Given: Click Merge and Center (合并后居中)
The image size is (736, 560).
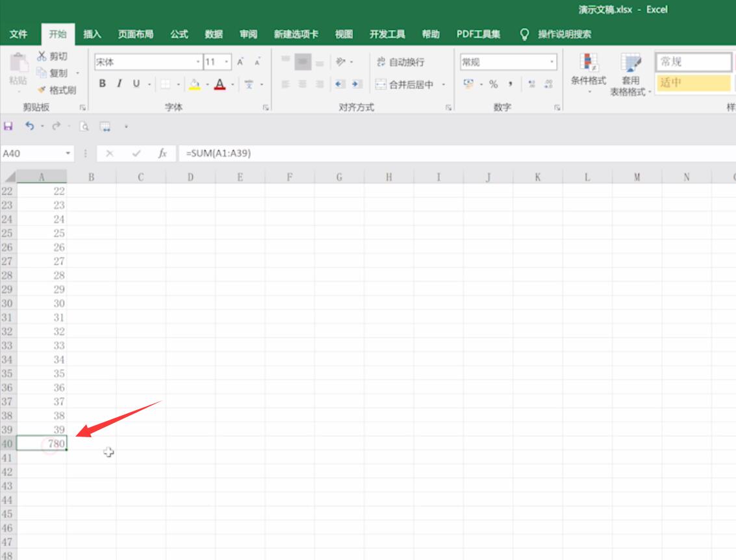Looking at the screenshot, I should (x=405, y=84).
